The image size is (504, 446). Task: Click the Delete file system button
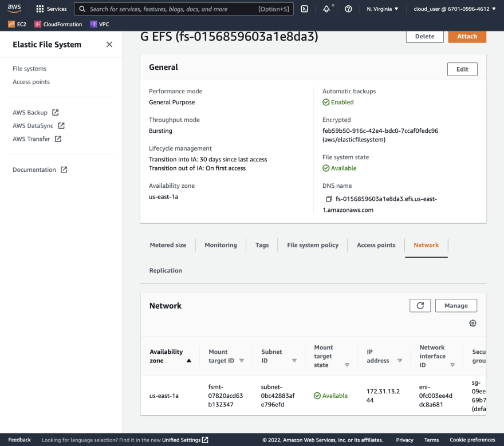(424, 36)
